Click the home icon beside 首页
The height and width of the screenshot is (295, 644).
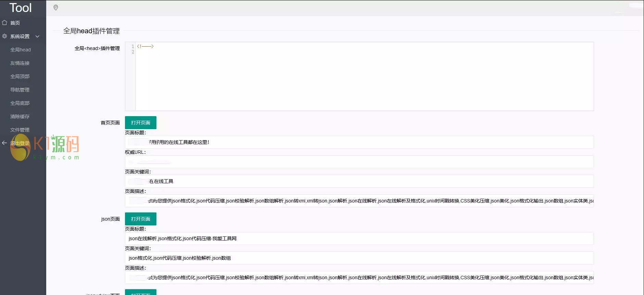pyautogui.click(x=4, y=23)
